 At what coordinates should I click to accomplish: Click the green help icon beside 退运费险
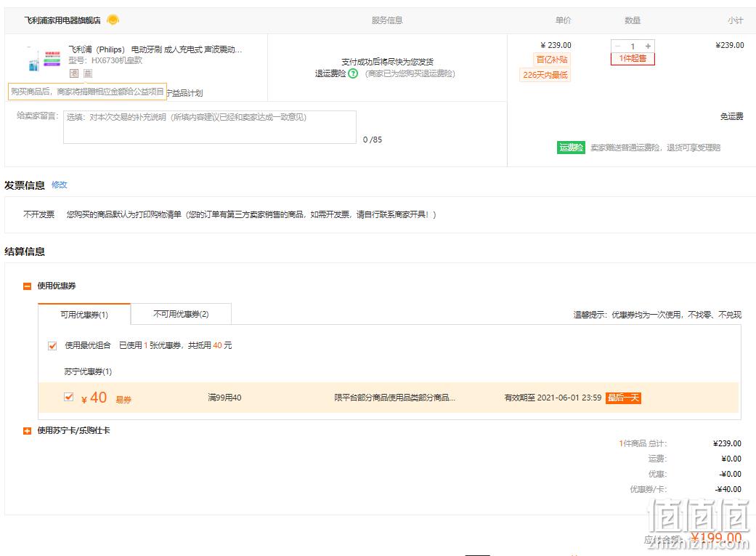coord(353,73)
